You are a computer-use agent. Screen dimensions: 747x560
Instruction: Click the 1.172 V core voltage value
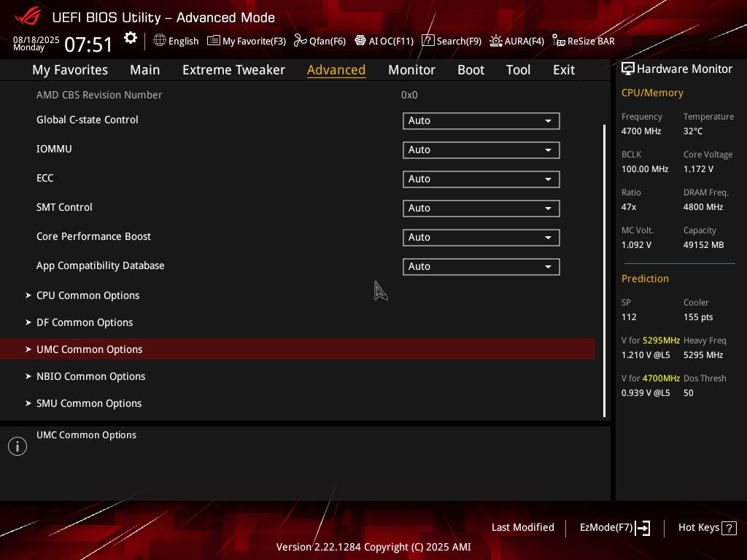coord(698,169)
